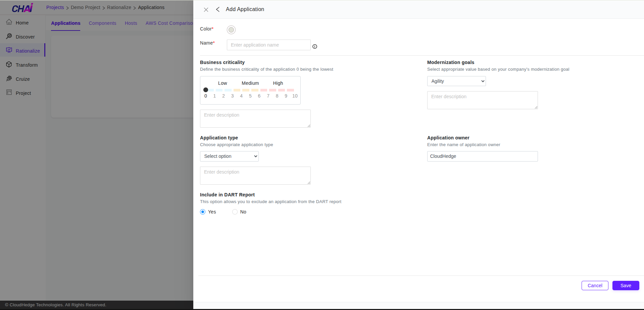This screenshot has width=644, height=310.
Task: Click the info icon beside the Name field
Action: pyautogui.click(x=314, y=47)
